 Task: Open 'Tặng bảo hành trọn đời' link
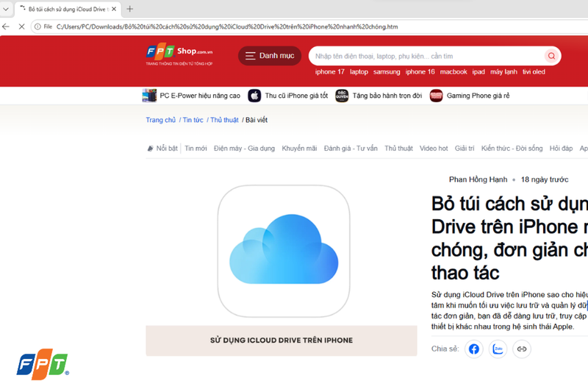pyautogui.click(x=387, y=96)
